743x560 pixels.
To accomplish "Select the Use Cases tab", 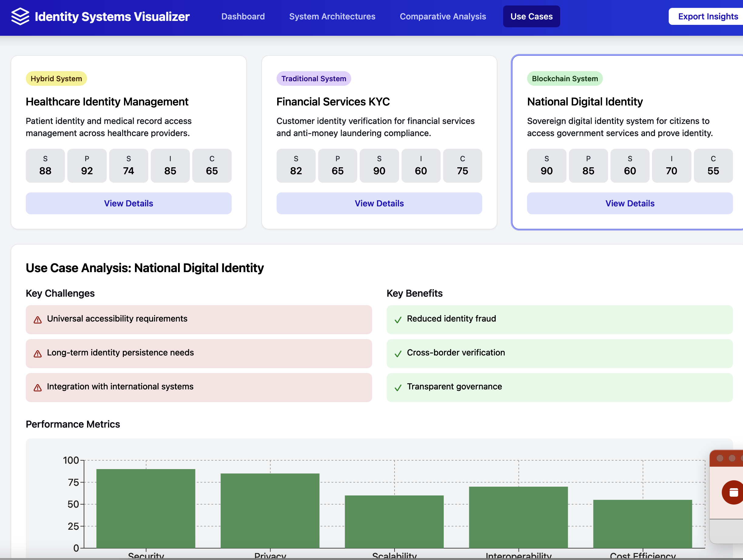I will (x=531, y=16).
